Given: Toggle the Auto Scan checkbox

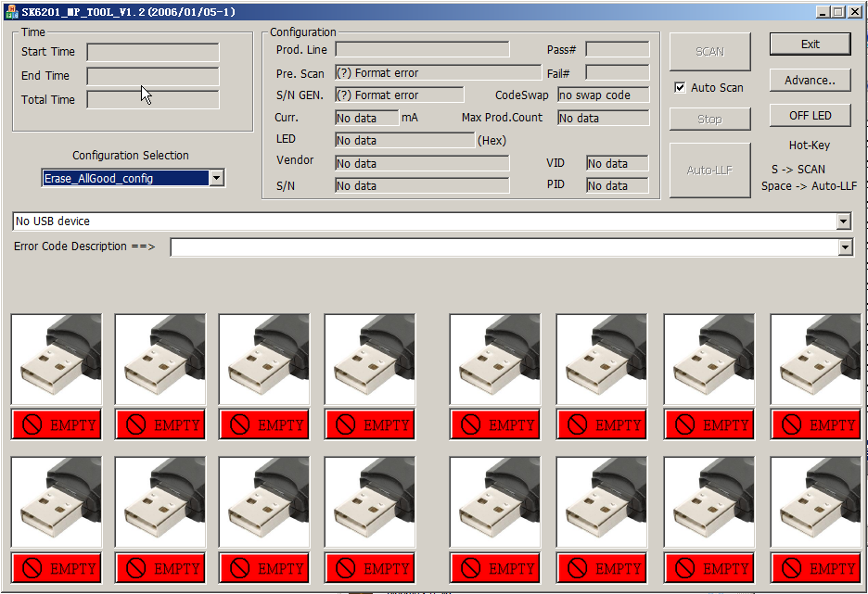Looking at the screenshot, I should [680, 87].
